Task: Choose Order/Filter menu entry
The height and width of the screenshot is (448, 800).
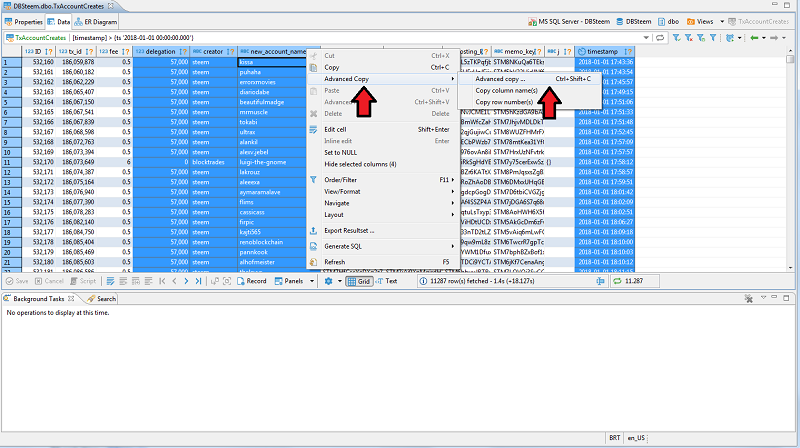Action: [x=383, y=180]
